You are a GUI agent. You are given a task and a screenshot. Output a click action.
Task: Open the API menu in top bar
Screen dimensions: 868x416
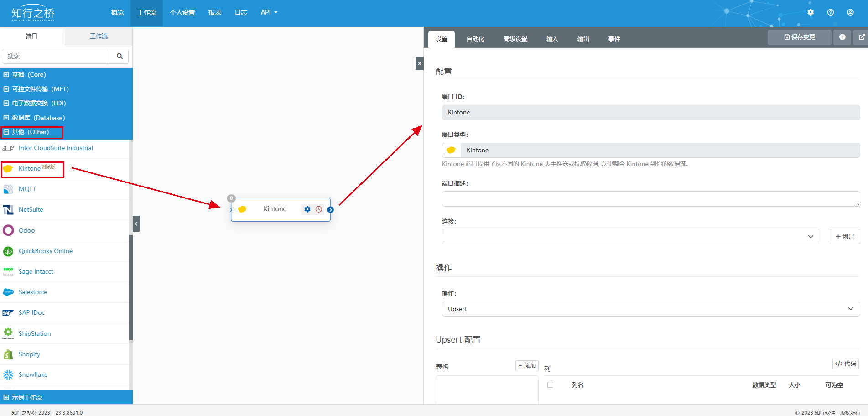(269, 12)
